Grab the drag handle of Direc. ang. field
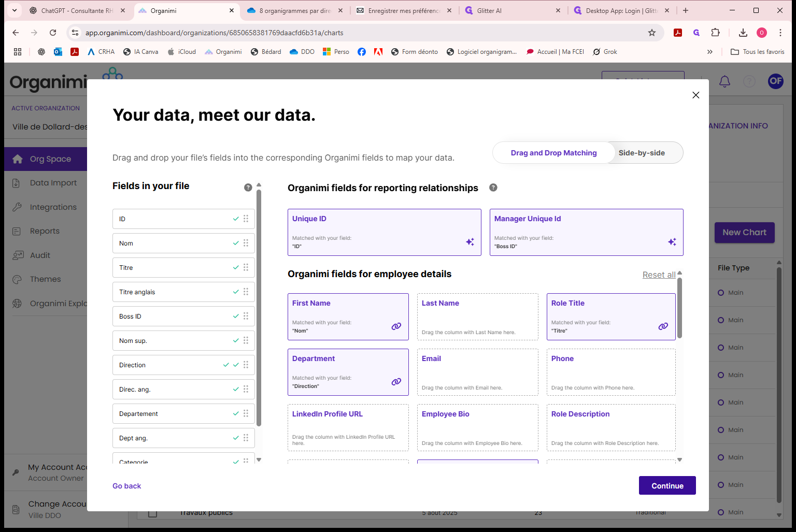 pyautogui.click(x=246, y=389)
